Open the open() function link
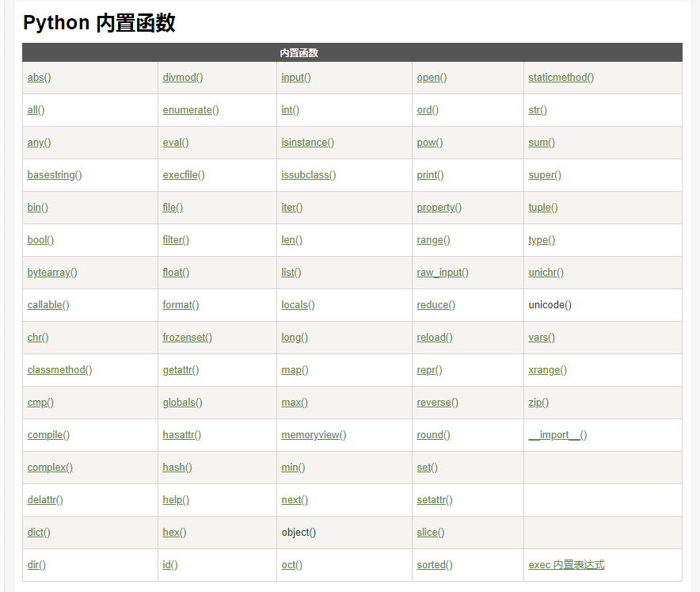Viewport: 700px width, 592px height. point(432,78)
